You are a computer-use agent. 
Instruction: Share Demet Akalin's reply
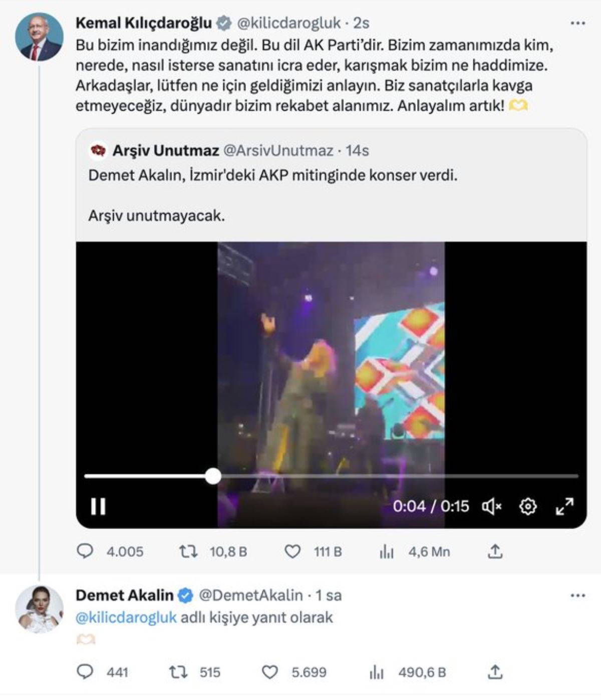click(x=495, y=672)
